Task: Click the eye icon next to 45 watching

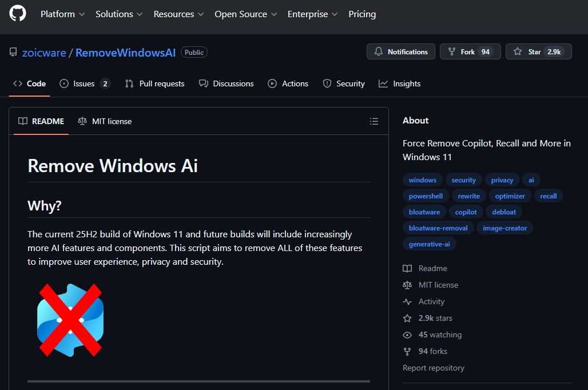Action: 407,335
